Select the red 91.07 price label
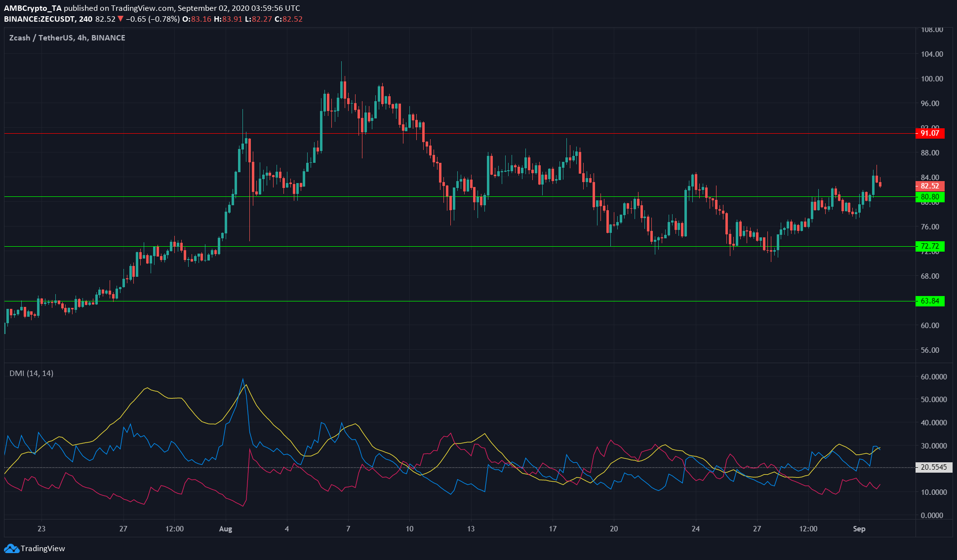The image size is (957, 560). coord(930,133)
